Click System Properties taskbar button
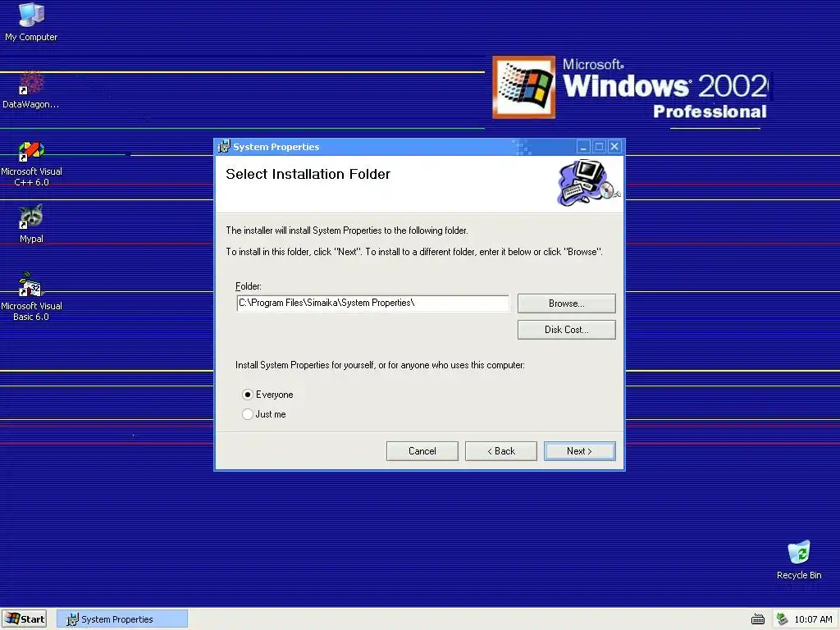Viewport: 840px width, 630px height. click(122, 619)
